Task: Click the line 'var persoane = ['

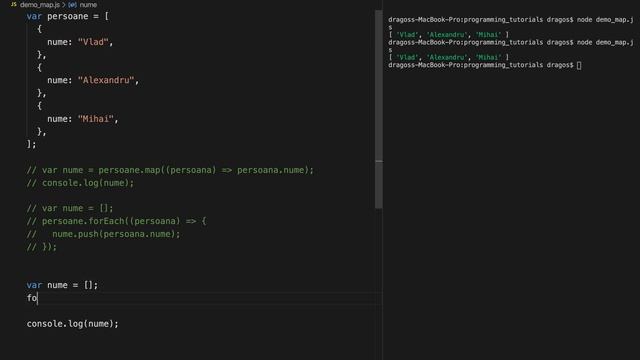Action: coord(67,16)
